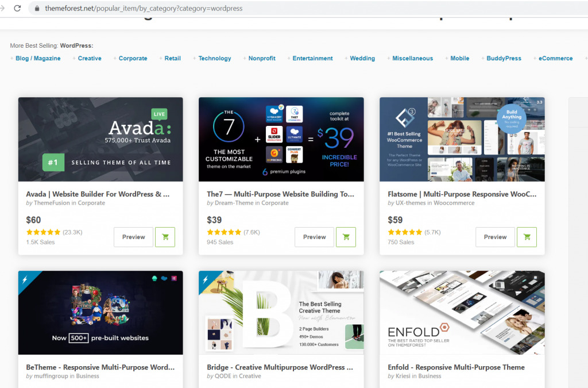Screen dimensions: 588x388
Task: Click the More Best Selling: WordPress heading
Action: 51,45
